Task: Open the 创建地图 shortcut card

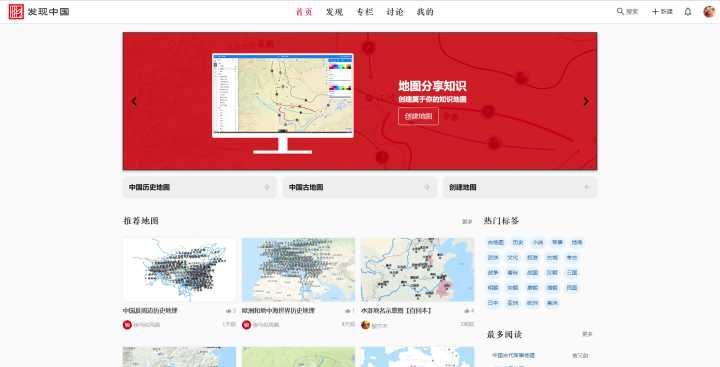Action: [520, 187]
